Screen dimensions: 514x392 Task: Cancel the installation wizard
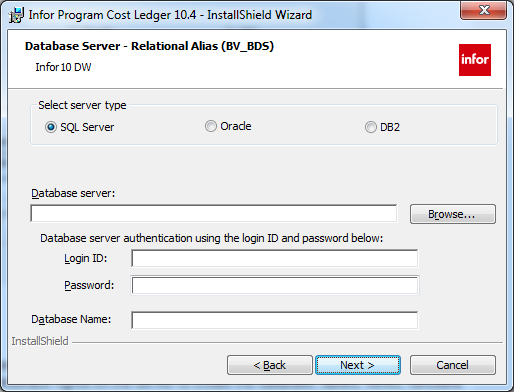(453, 365)
